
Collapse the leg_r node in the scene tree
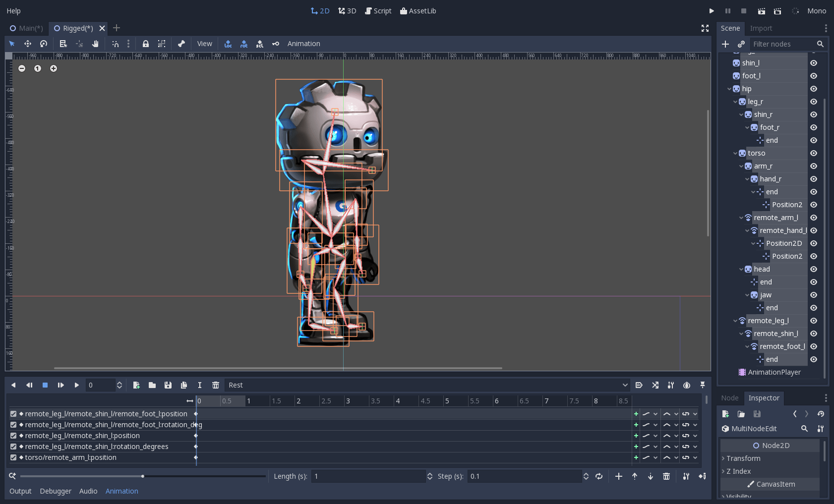(736, 102)
